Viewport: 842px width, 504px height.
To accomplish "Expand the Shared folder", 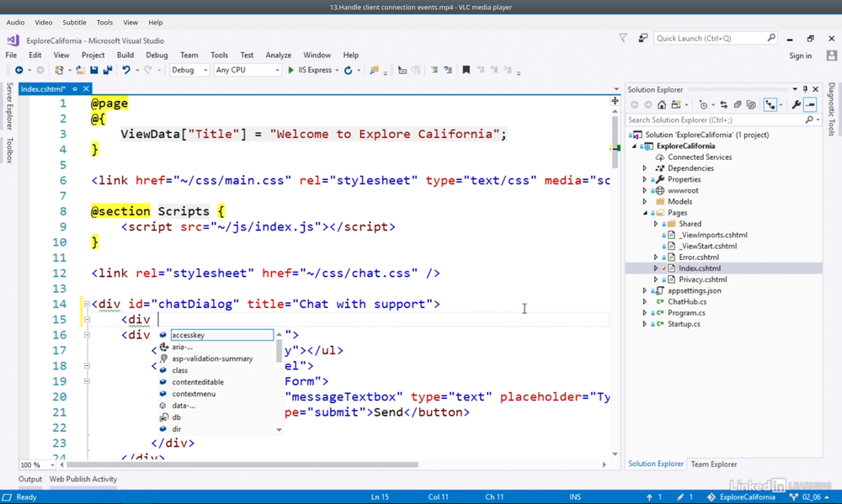I will coord(656,224).
